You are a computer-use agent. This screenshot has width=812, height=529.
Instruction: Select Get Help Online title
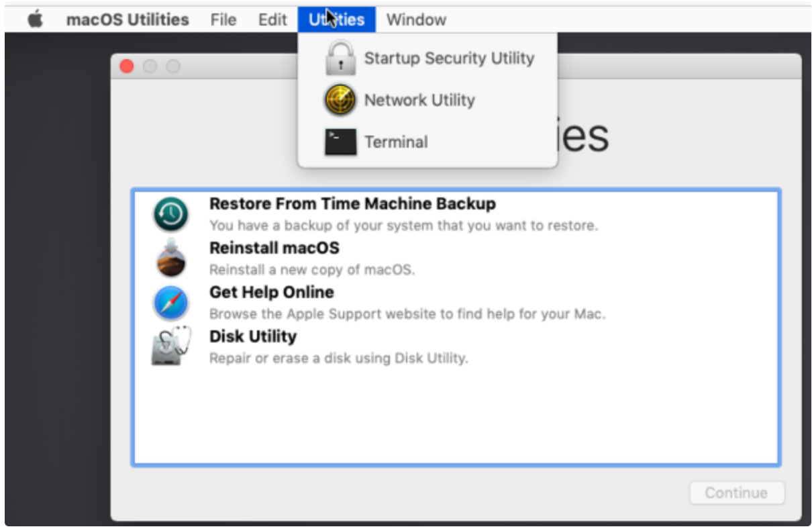[x=272, y=292]
